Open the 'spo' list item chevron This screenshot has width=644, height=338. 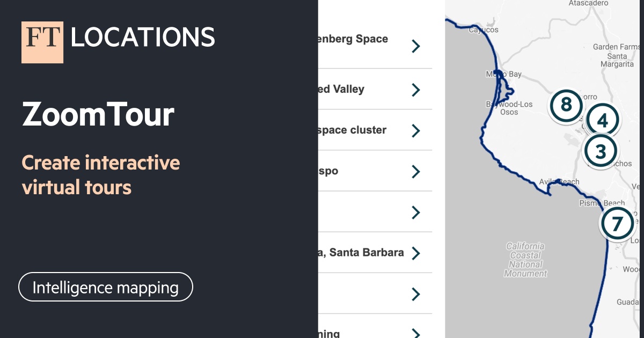tap(416, 171)
